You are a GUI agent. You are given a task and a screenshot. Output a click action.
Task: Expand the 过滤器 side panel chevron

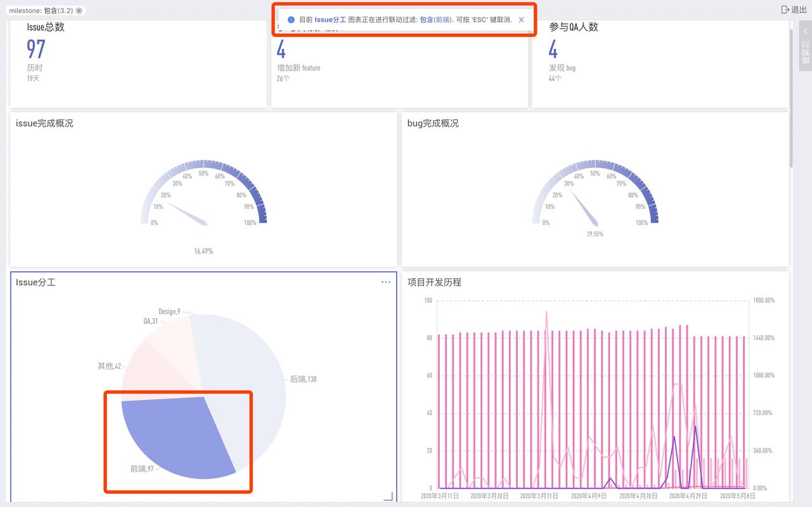[x=805, y=31]
